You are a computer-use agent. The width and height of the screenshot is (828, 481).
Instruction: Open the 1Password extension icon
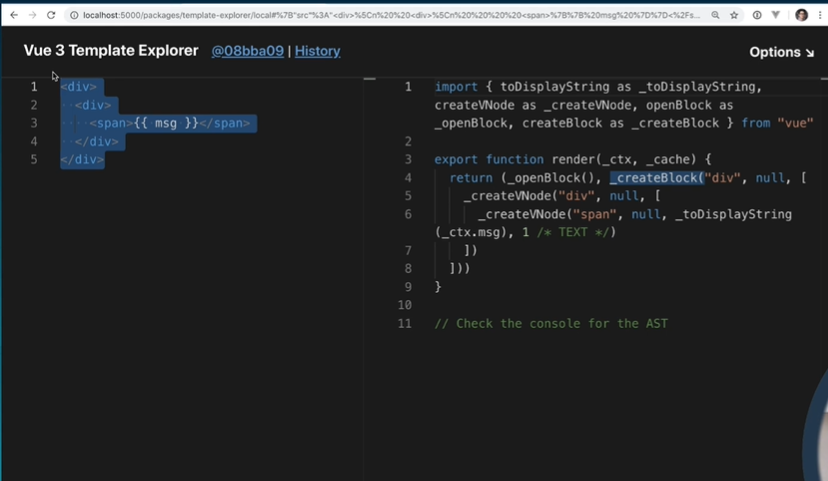[x=757, y=15]
